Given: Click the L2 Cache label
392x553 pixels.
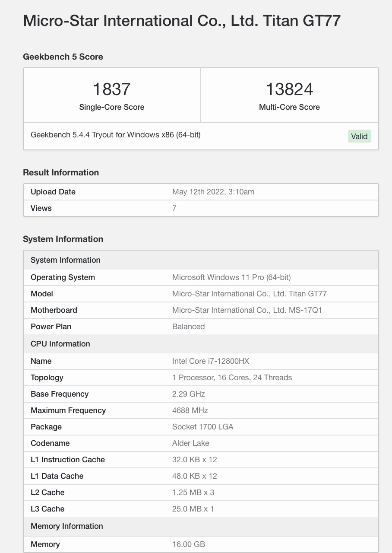Looking at the screenshot, I should pyautogui.click(x=47, y=493).
